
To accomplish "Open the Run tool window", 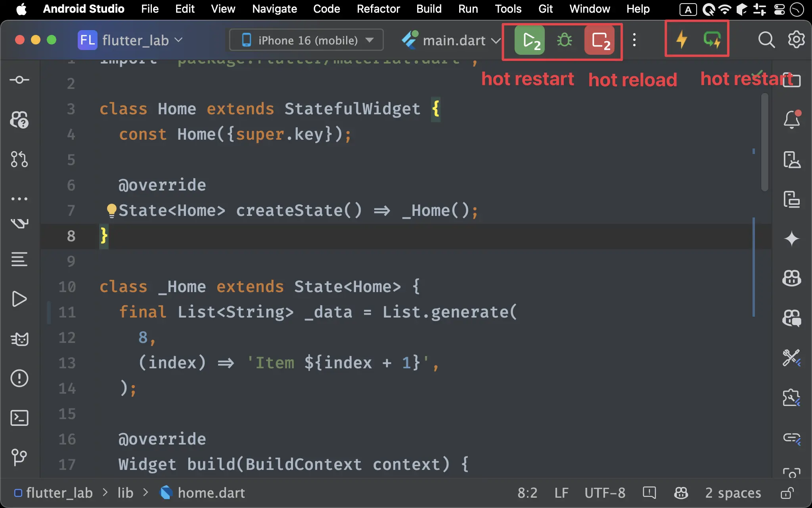I will [x=19, y=299].
